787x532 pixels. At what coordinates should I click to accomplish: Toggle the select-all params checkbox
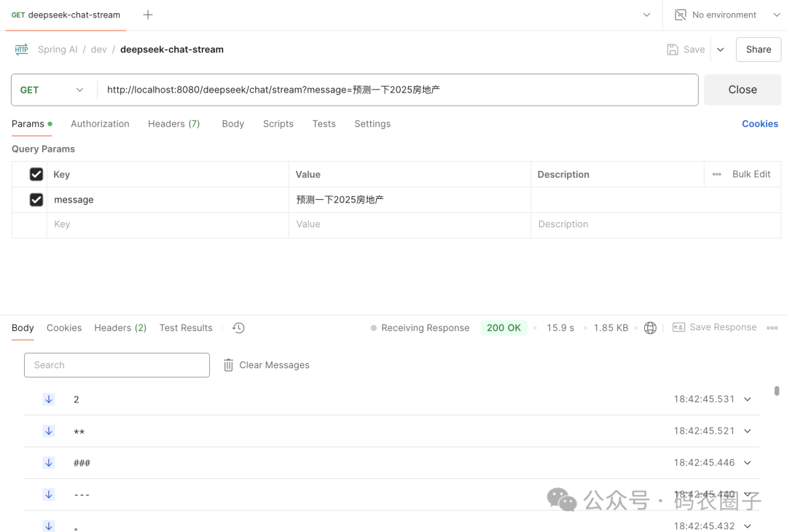(x=36, y=174)
